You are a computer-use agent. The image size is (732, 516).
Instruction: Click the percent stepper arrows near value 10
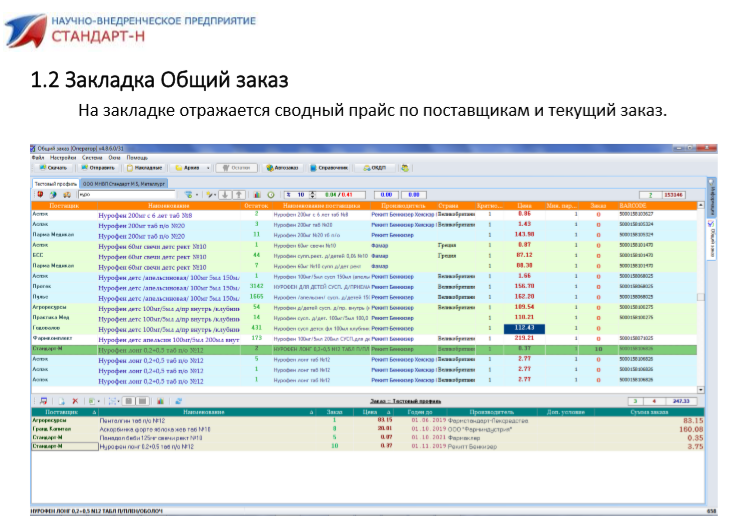click(x=312, y=195)
